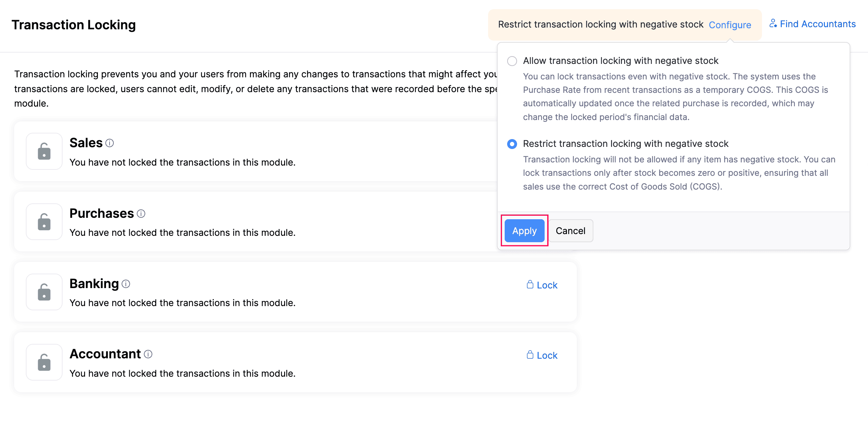
Task: Click the Cancel button
Action: tap(570, 231)
